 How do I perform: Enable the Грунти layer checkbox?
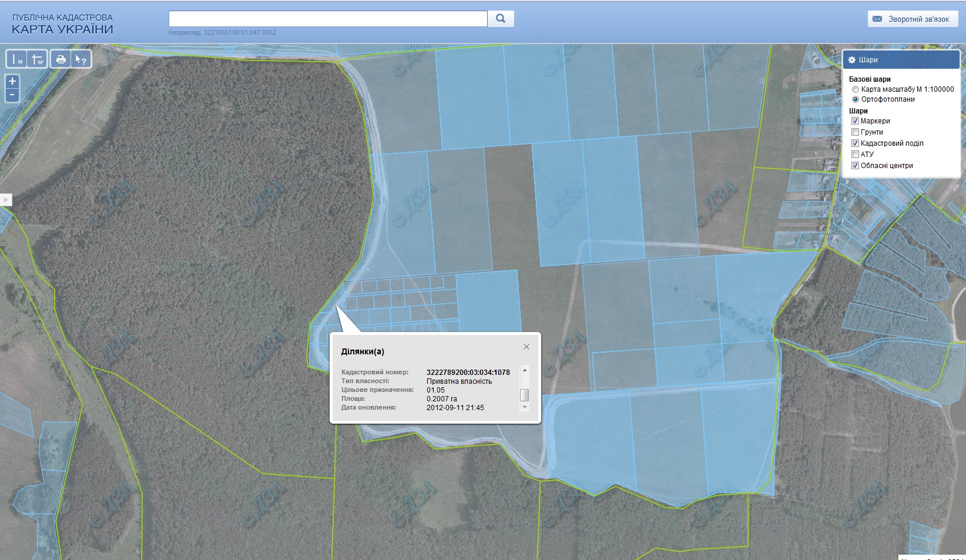click(x=856, y=132)
